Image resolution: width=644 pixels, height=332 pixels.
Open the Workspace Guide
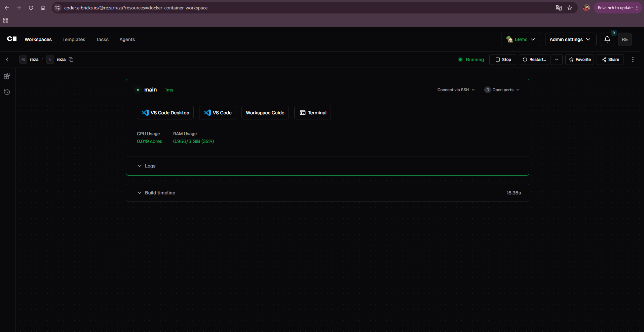(x=265, y=113)
